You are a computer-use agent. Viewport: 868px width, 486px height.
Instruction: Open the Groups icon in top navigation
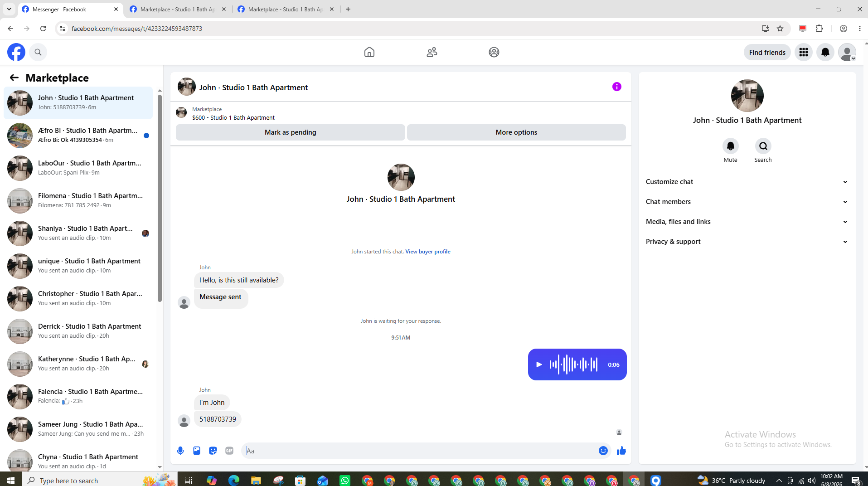pos(494,52)
